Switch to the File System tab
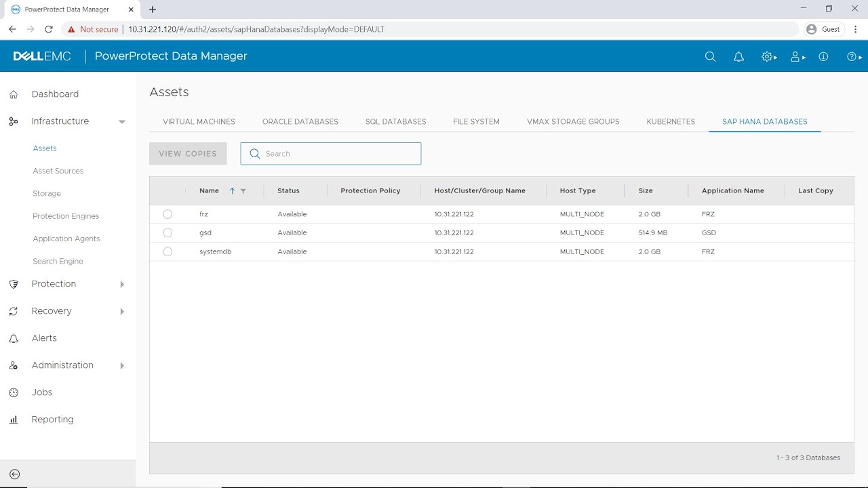 coord(477,122)
